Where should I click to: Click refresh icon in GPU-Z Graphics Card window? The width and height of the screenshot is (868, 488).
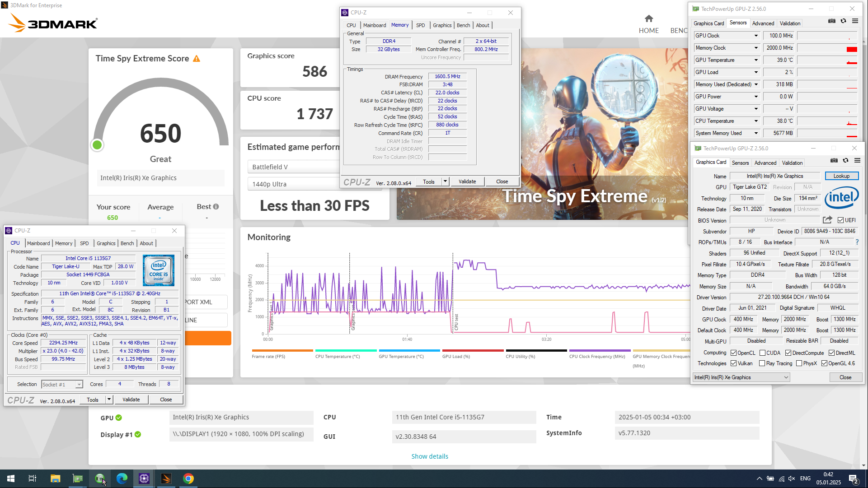pyautogui.click(x=845, y=160)
